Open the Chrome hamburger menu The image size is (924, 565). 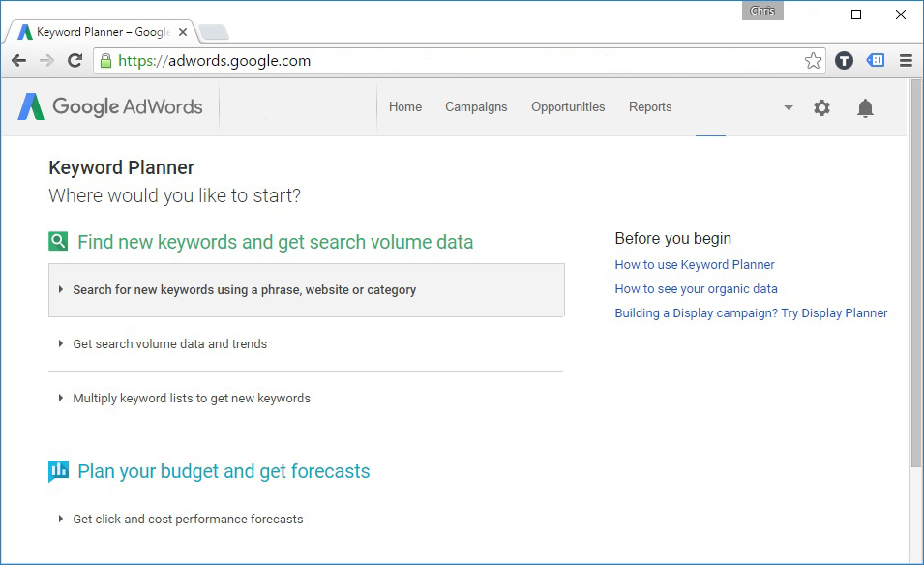(906, 60)
